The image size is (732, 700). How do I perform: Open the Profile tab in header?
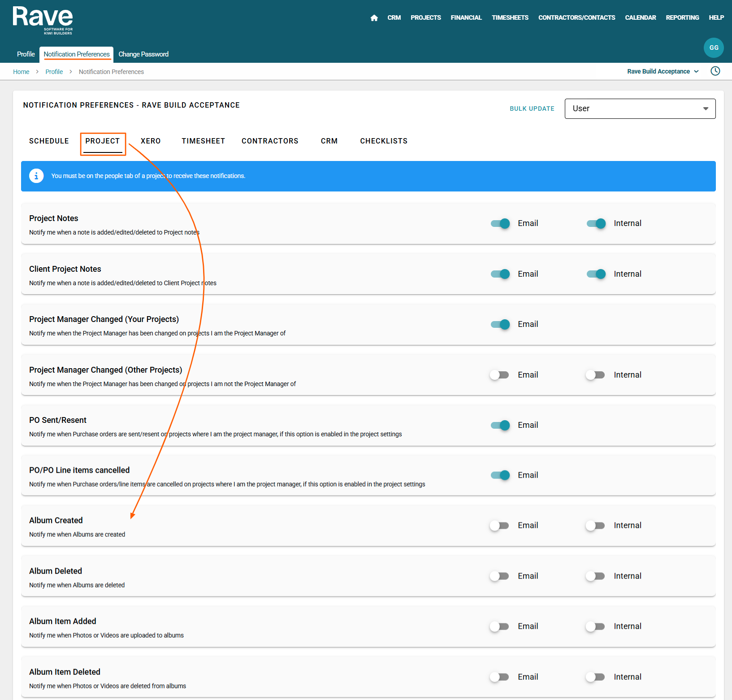[26, 54]
